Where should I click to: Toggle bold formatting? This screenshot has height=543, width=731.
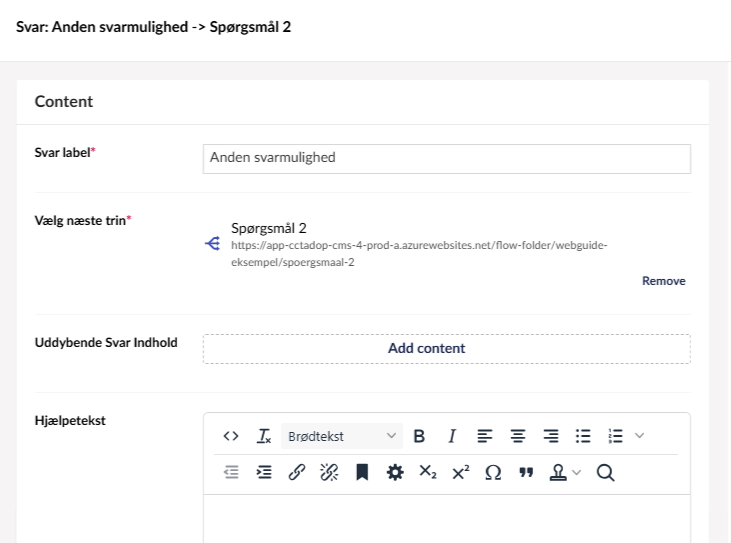point(419,436)
